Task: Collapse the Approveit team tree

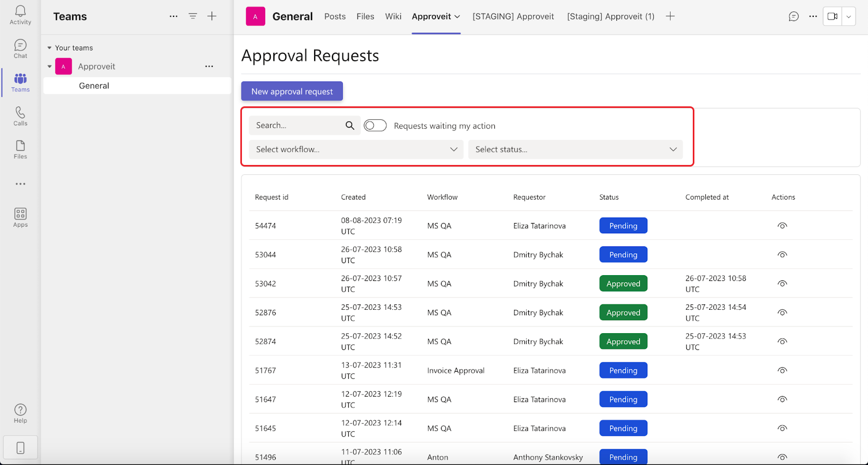Action: click(49, 66)
